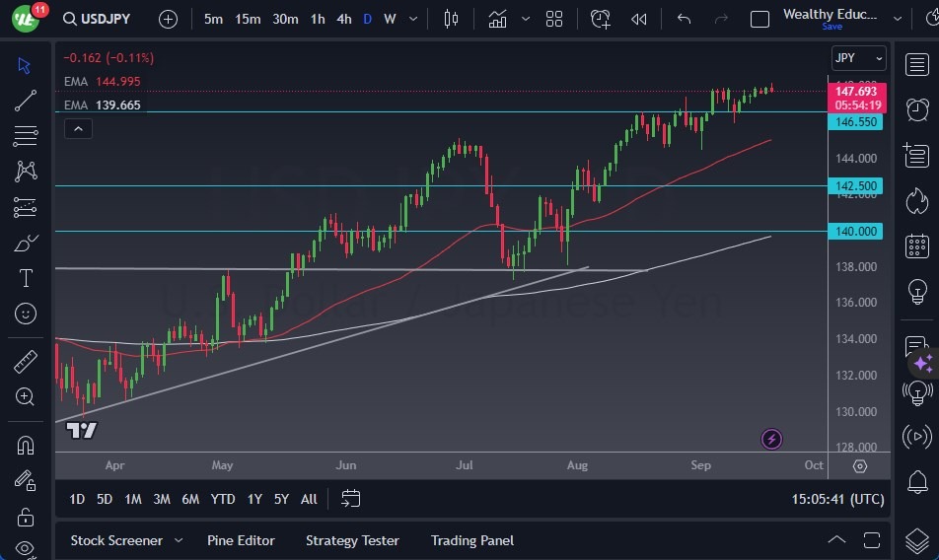939x560 pixels.
Task: Click the bar replay rewind icon
Action: 639,19
